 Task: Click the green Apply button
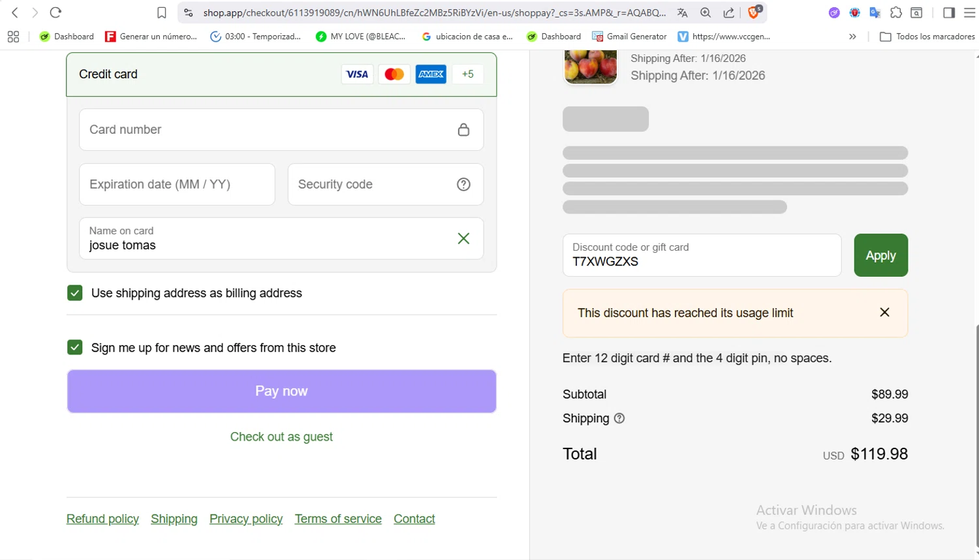click(880, 255)
